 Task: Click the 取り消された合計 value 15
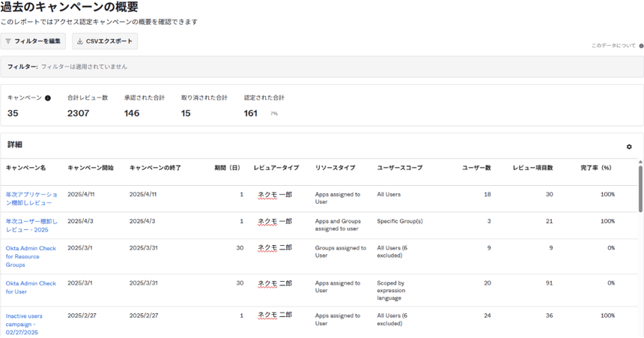pos(186,113)
